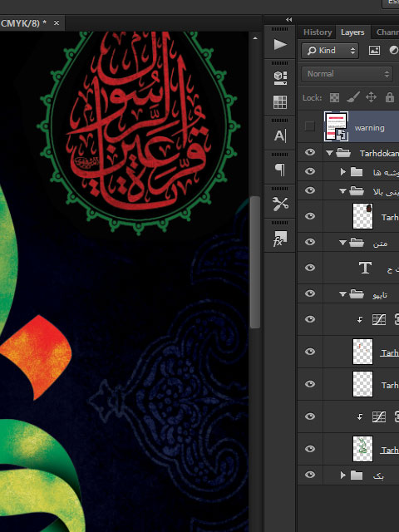Click the Tarhdokan group folder icon
The height and width of the screenshot is (532, 399).
343,153
